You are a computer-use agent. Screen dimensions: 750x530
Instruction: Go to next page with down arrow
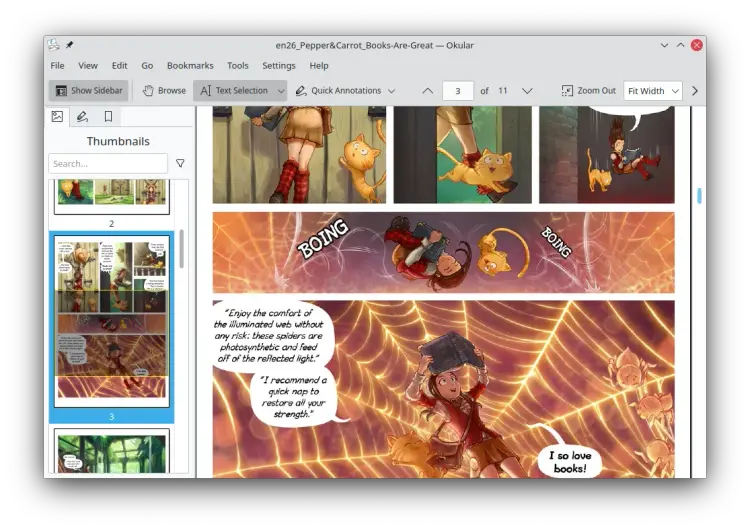coord(527,91)
